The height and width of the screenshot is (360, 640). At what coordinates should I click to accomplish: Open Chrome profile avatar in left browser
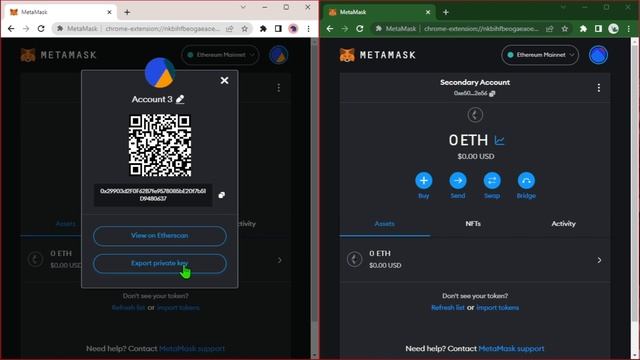[x=293, y=29]
